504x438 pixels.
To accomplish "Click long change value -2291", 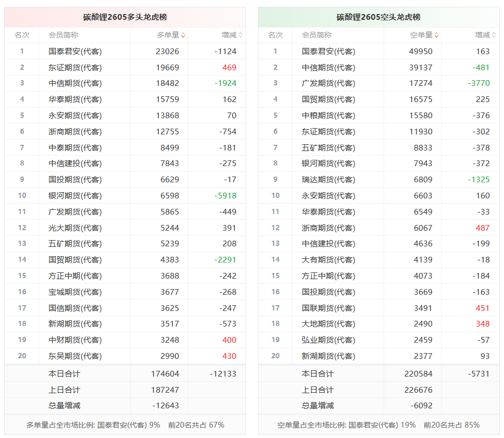I will pyautogui.click(x=225, y=259).
